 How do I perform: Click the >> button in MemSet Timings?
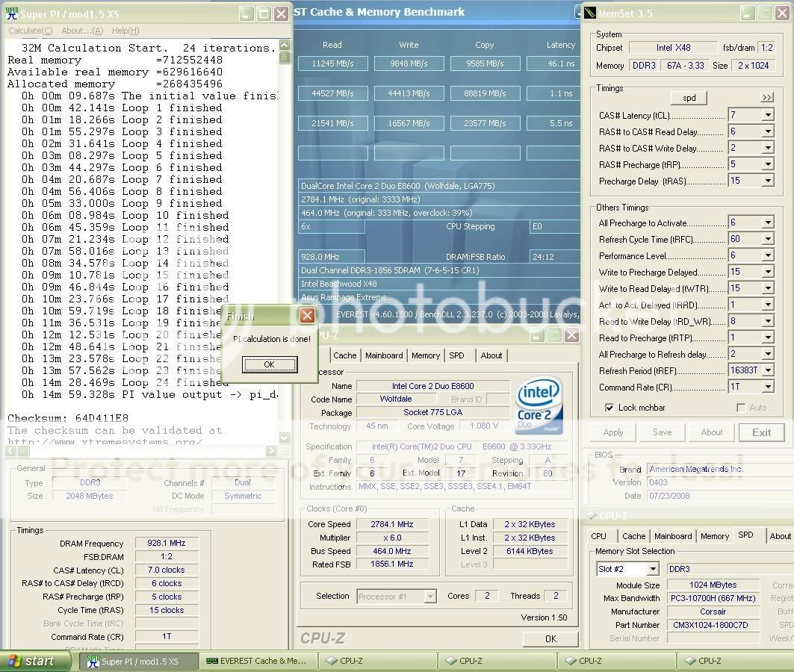[x=767, y=97]
